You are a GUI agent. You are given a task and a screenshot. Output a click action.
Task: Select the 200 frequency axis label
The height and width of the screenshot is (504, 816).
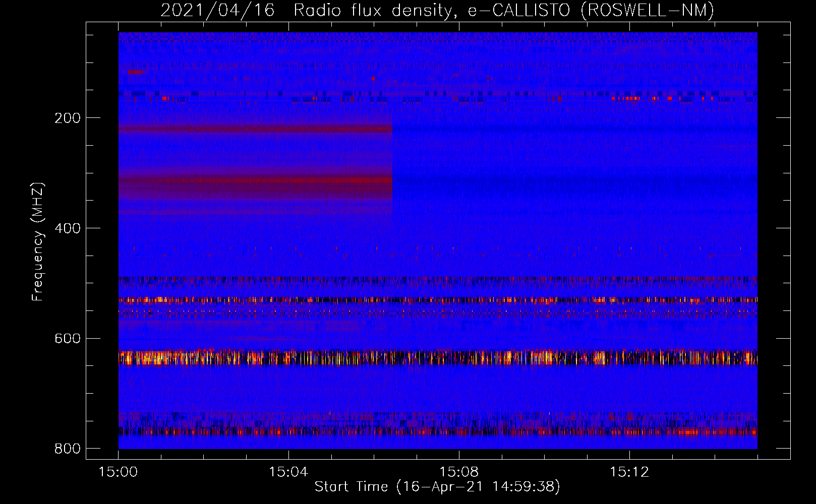pos(68,118)
